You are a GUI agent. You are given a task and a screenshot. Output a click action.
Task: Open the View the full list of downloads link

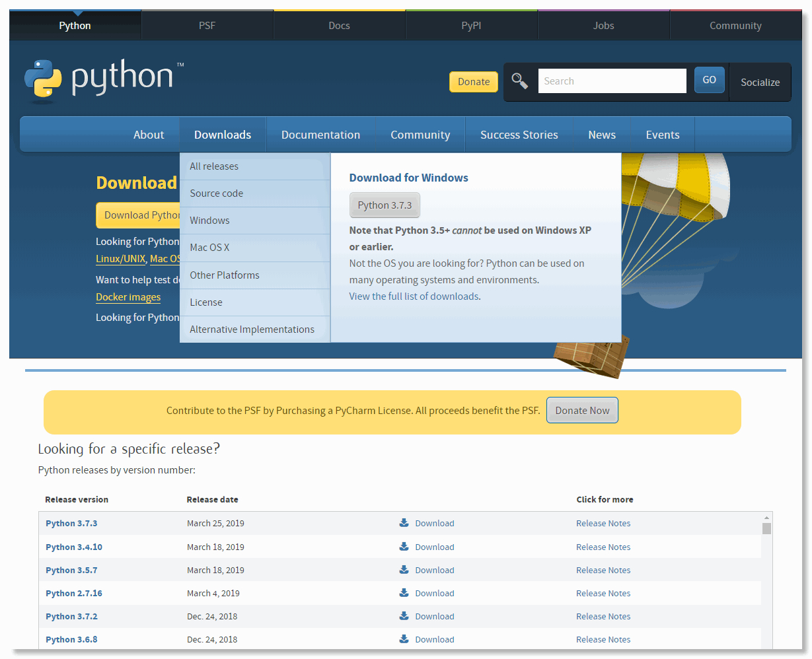click(x=414, y=296)
